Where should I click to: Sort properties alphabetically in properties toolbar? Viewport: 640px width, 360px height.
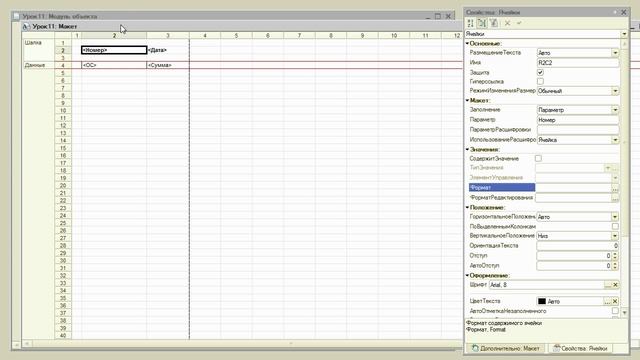(x=471, y=23)
